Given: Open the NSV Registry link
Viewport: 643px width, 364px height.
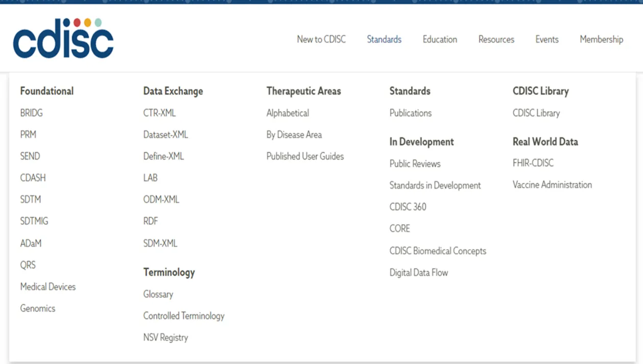Looking at the screenshot, I should [x=165, y=337].
